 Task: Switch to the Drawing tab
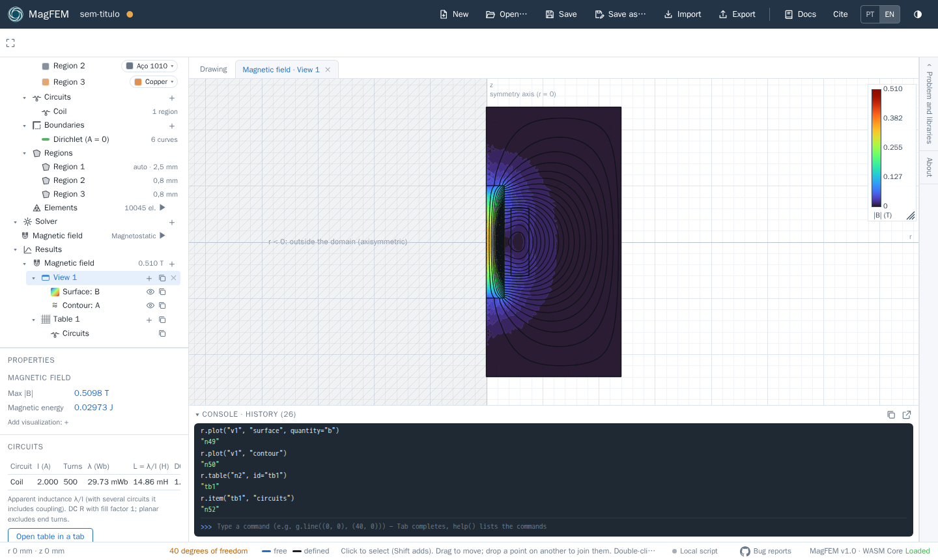click(214, 69)
